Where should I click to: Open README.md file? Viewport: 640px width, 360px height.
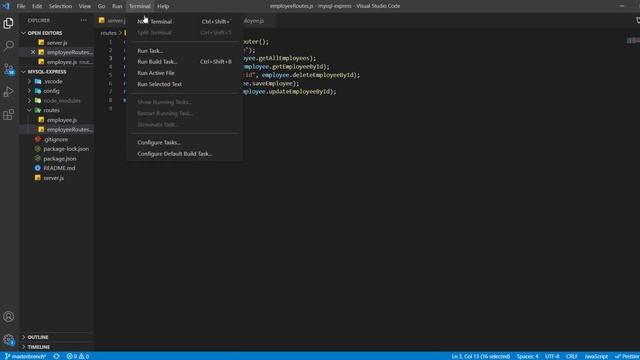[x=59, y=168]
